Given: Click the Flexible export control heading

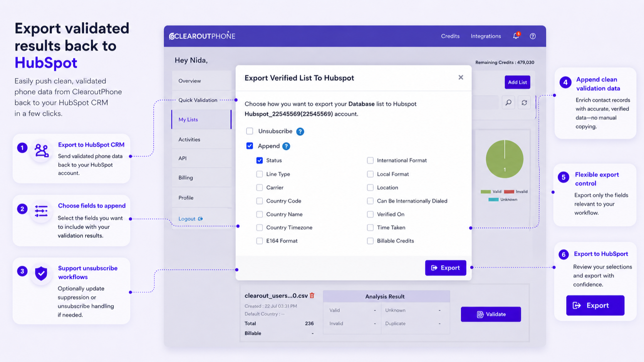Looking at the screenshot, I should [x=597, y=179].
